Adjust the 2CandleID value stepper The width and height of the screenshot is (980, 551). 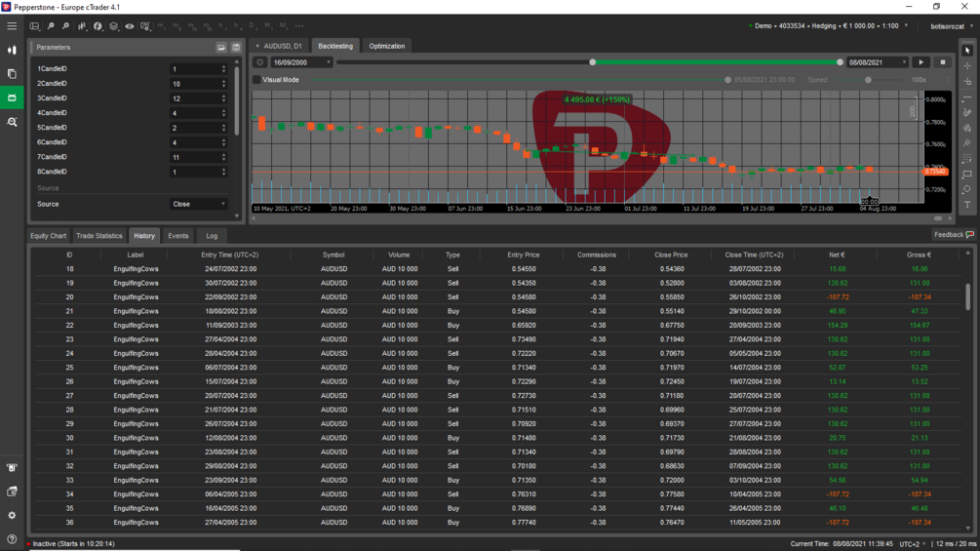coord(223,84)
